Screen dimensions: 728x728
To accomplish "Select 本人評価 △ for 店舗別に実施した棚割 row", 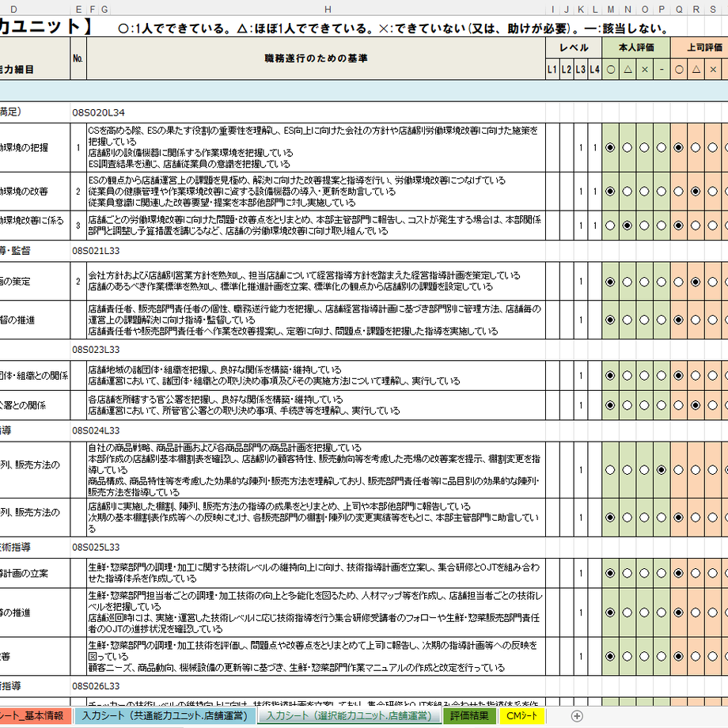I will (628, 518).
